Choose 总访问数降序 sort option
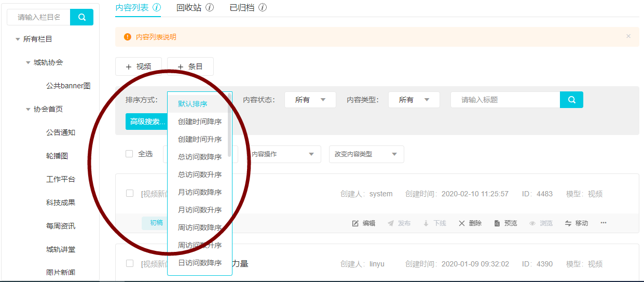The height and width of the screenshot is (282, 644). coord(198,157)
